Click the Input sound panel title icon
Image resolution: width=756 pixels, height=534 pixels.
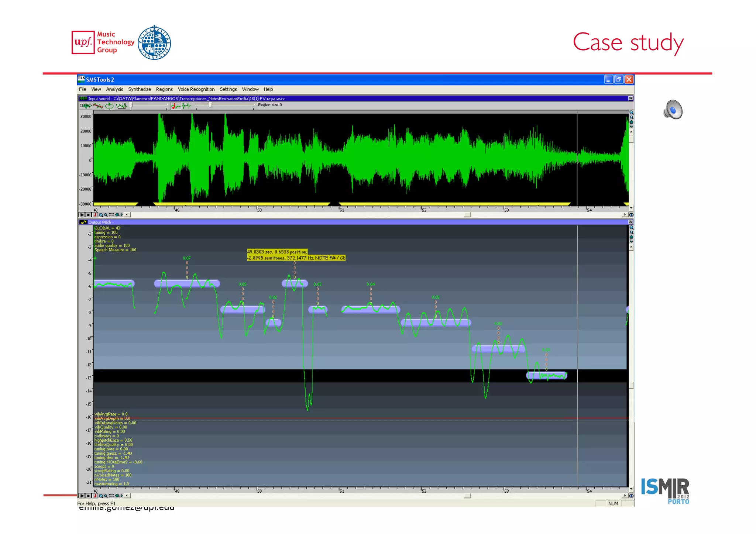(x=83, y=99)
